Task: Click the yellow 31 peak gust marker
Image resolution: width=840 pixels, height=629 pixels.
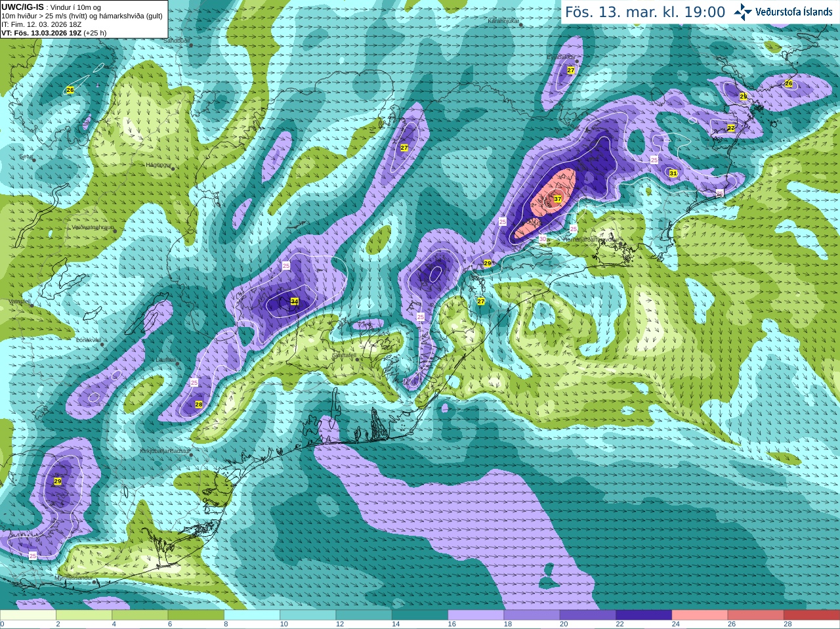Action: (673, 173)
